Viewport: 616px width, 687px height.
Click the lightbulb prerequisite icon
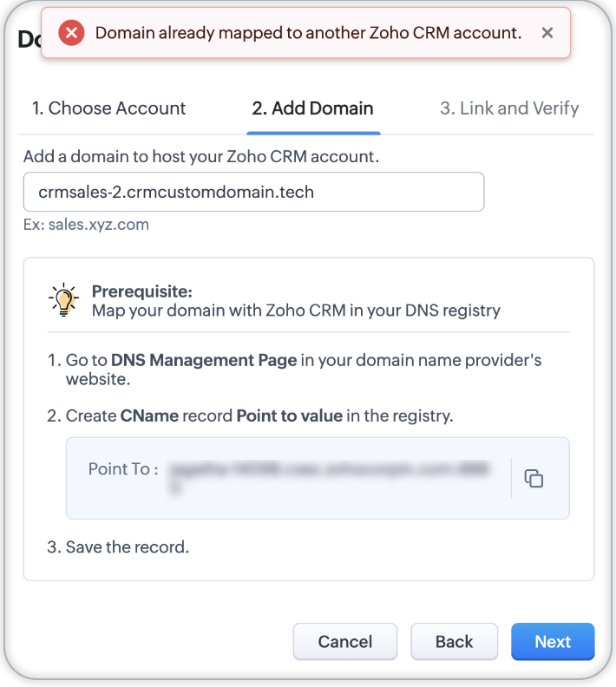point(63,300)
